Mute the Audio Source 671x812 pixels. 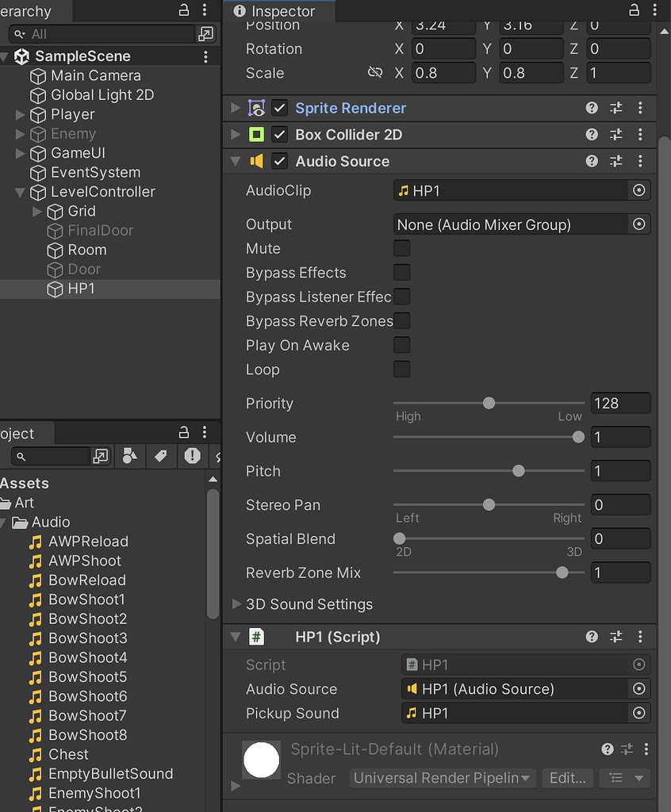(402, 248)
